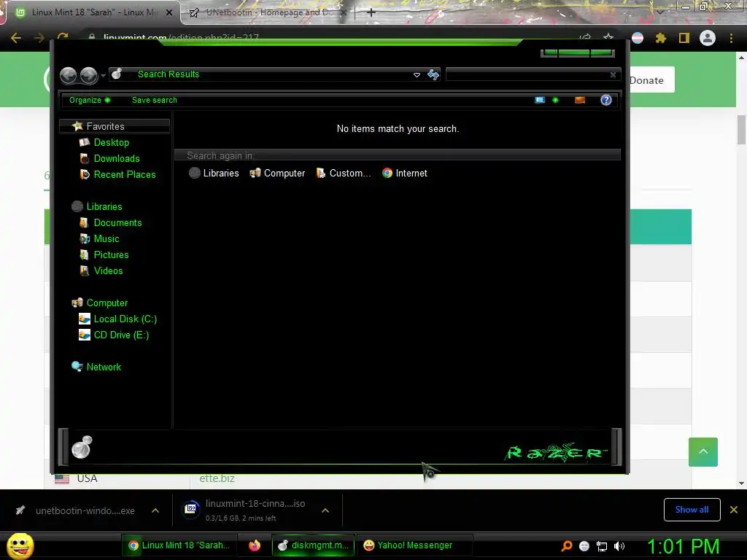Open Chrome profile avatar
This screenshot has height=560, width=747.
[708, 38]
